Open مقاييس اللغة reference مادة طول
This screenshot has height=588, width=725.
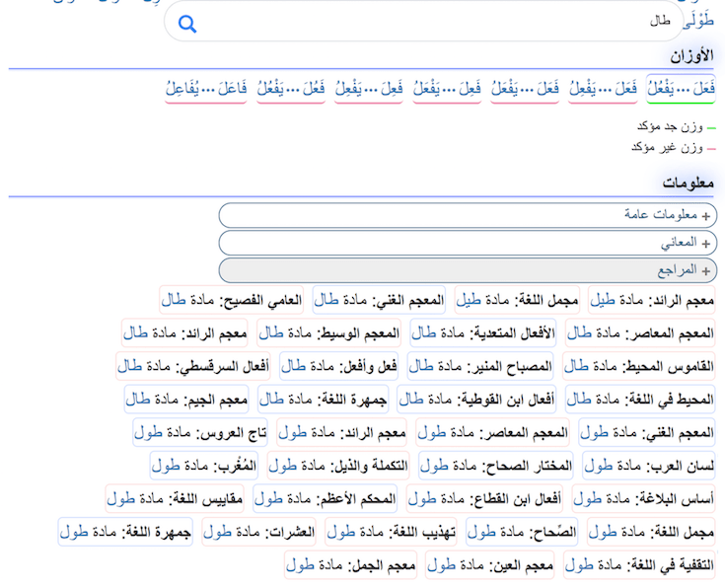pyautogui.click(x=175, y=498)
